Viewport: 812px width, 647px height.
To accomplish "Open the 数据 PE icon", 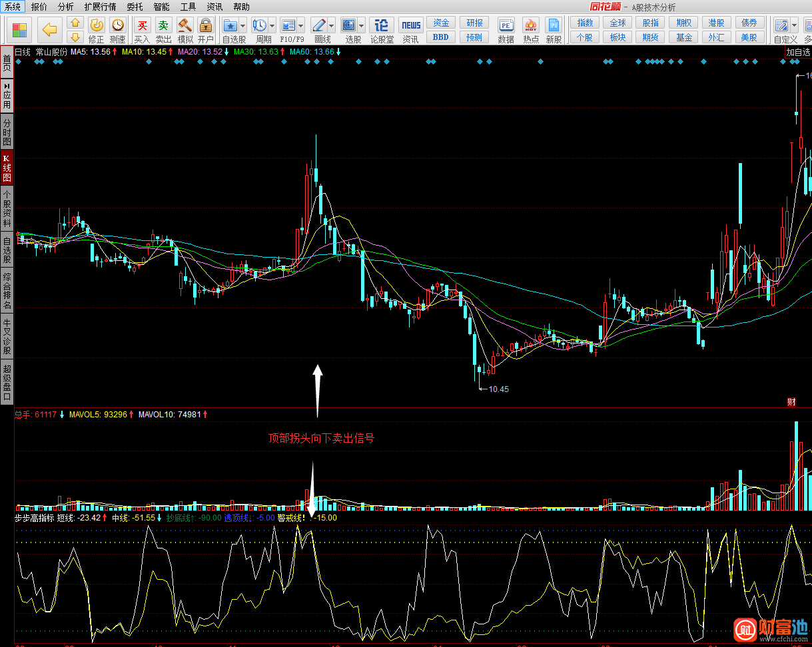I will [506, 26].
